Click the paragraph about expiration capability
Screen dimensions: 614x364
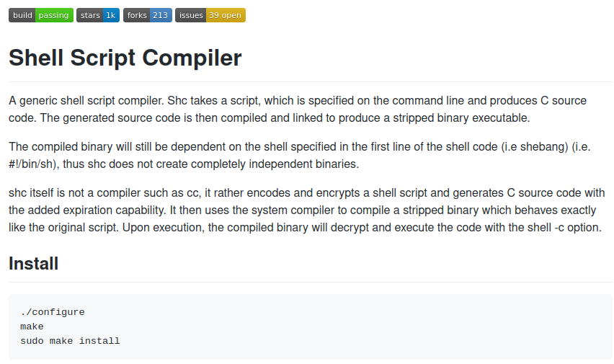(306, 210)
